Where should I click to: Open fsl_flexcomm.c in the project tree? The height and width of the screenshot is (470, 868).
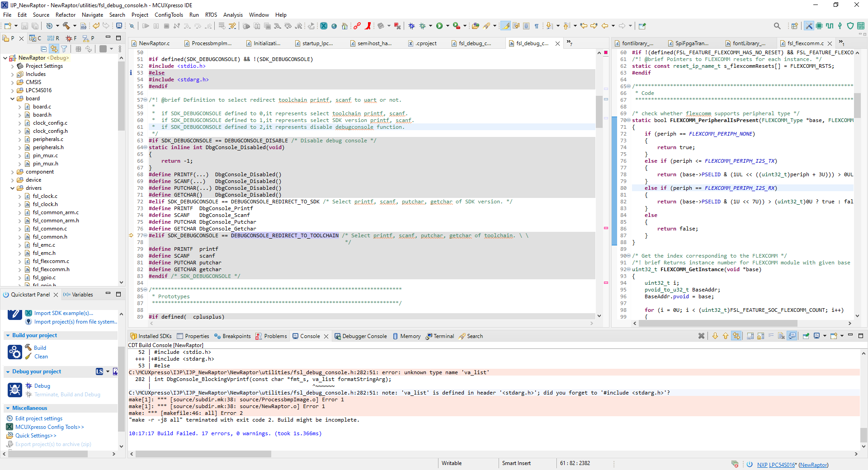point(51,261)
